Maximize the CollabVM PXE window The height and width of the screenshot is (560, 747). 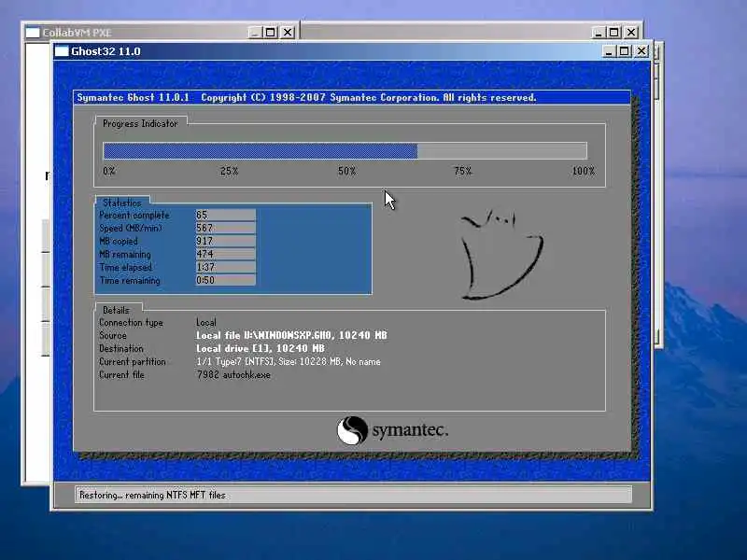tap(270, 33)
